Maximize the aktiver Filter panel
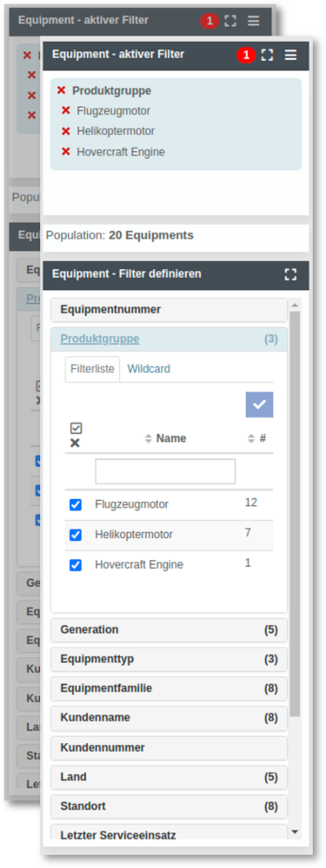This screenshot has height=868, width=326. coord(267,55)
